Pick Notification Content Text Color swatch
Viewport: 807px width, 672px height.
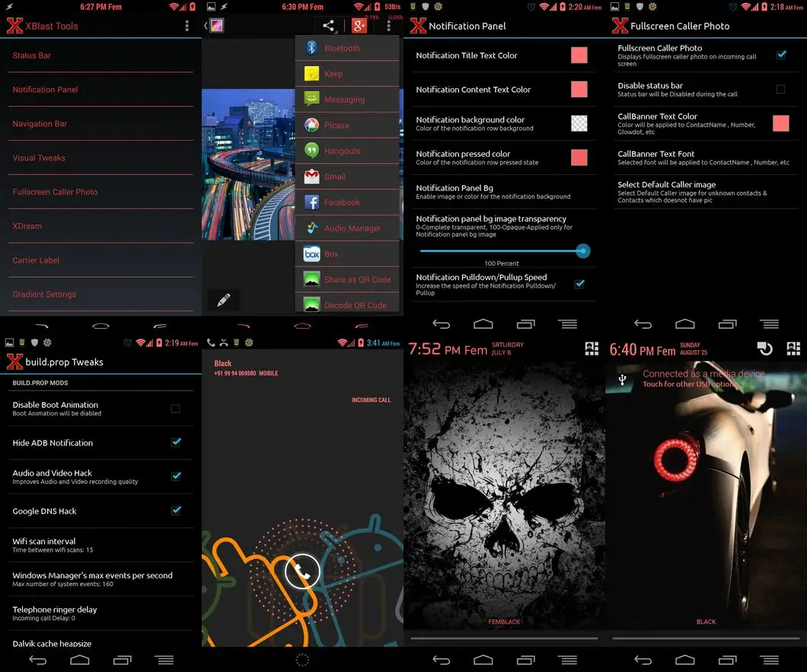[x=579, y=89]
